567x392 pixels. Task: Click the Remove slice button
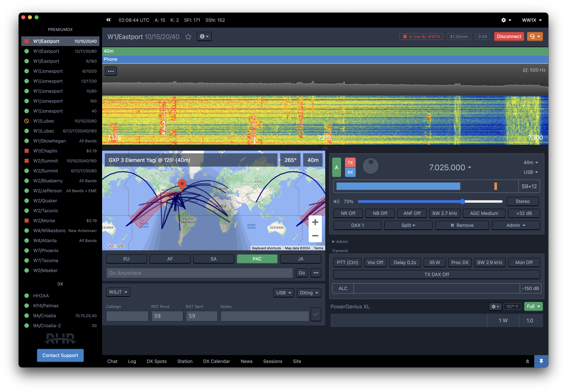click(462, 225)
